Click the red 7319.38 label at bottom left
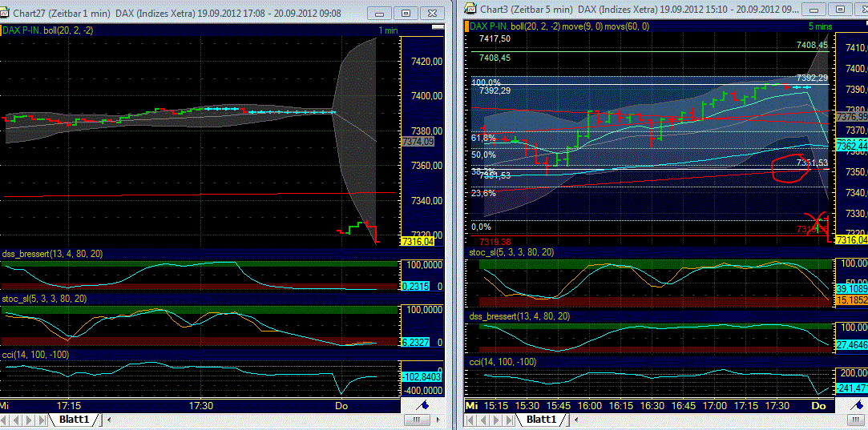This screenshot has height=430, width=868. (x=495, y=242)
